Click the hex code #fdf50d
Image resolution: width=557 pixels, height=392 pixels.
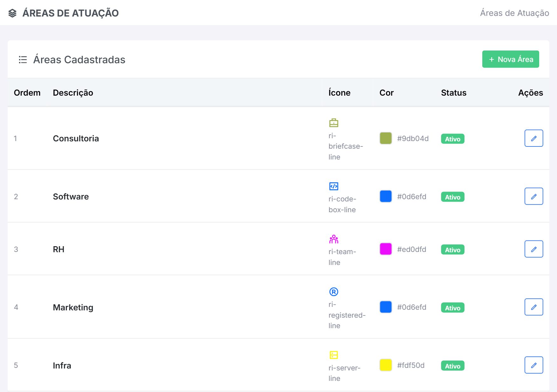(x=410, y=365)
